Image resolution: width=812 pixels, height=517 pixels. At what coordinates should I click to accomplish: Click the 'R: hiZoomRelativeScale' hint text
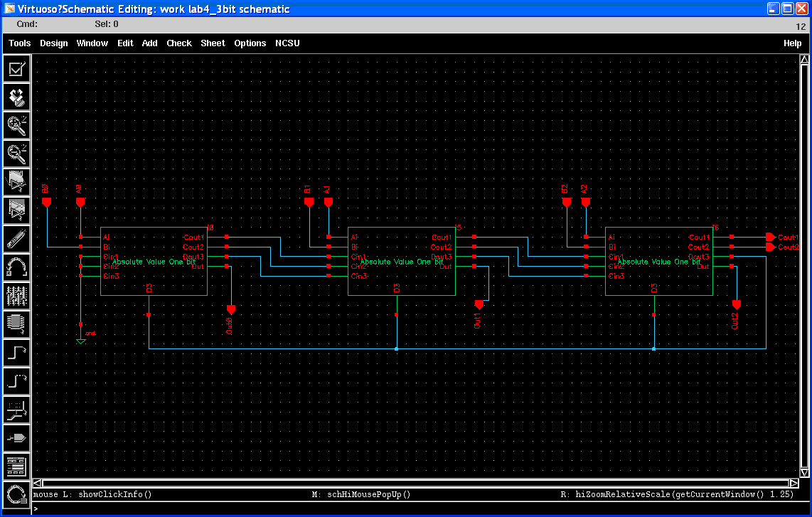(x=677, y=495)
